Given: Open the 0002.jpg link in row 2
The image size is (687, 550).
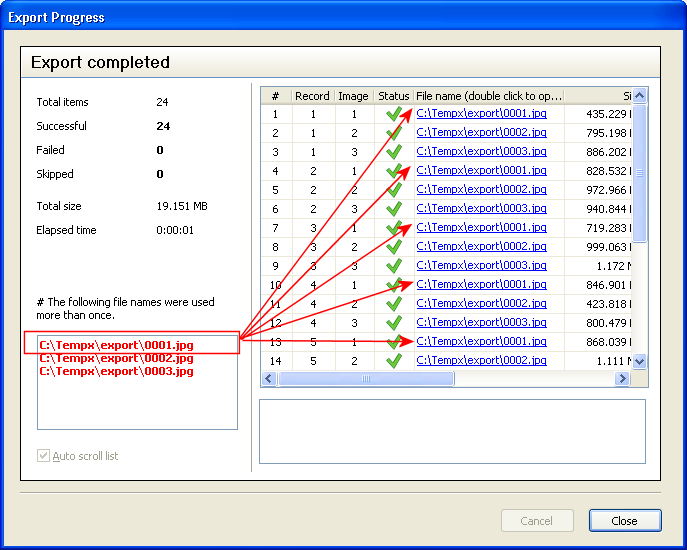Looking at the screenshot, I should [x=482, y=132].
